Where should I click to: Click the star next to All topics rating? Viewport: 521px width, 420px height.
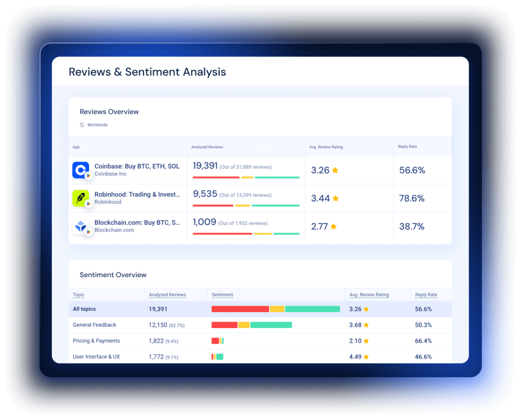[366, 309]
